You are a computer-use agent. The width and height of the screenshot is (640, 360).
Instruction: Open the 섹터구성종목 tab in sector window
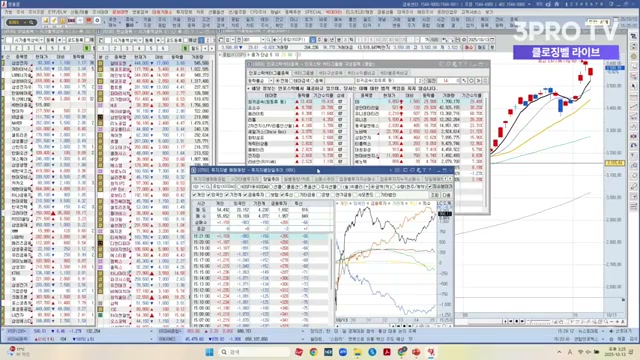point(330,73)
